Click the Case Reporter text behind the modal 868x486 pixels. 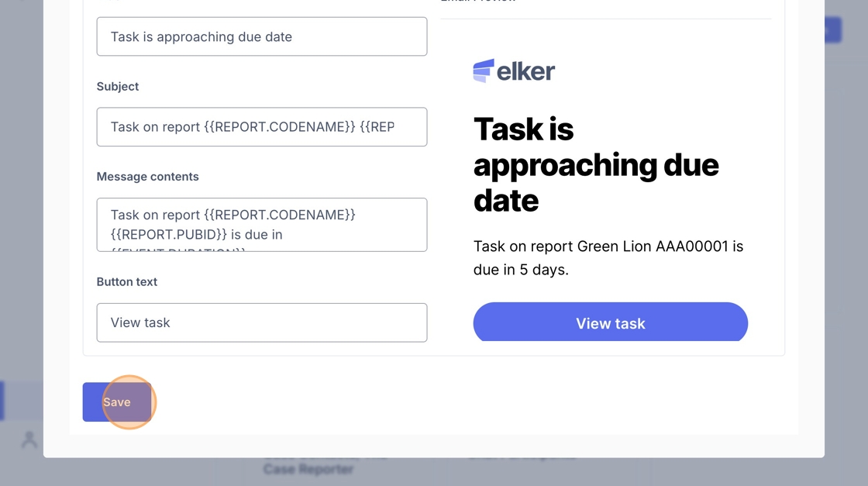(308, 470)
